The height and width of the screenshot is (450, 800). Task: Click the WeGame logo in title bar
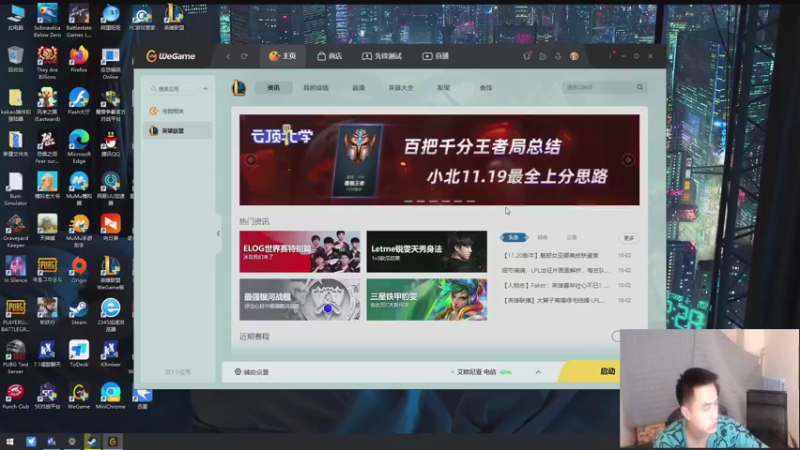[170, 56]
